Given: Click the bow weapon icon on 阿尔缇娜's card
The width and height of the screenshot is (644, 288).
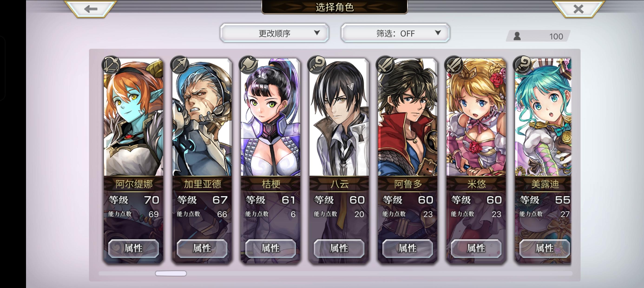Looking at the screenshot, I should point(111,65).
